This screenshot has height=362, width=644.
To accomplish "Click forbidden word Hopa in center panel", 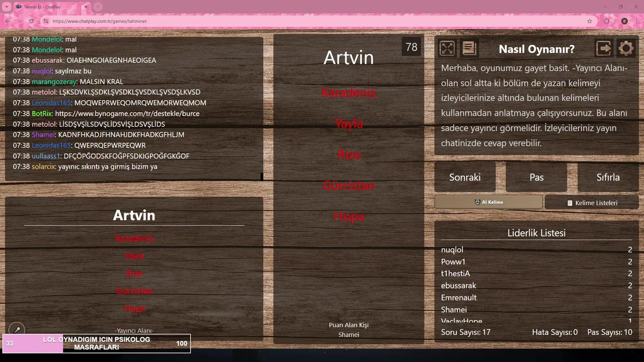I will 349,217.
